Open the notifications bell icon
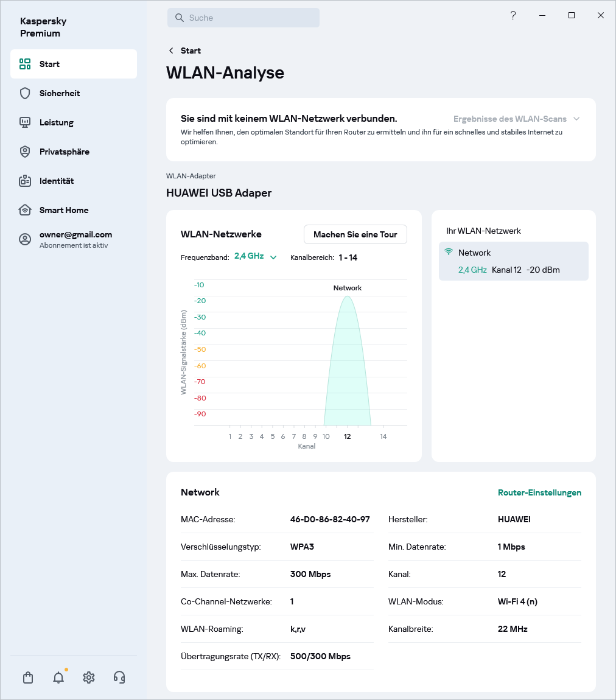 58,677
